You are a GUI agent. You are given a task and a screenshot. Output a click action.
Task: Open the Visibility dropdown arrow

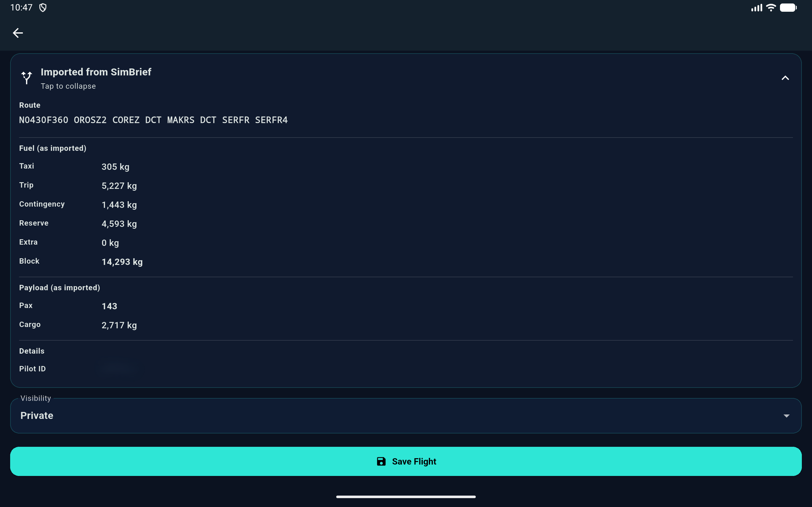(x=786, y=416)
